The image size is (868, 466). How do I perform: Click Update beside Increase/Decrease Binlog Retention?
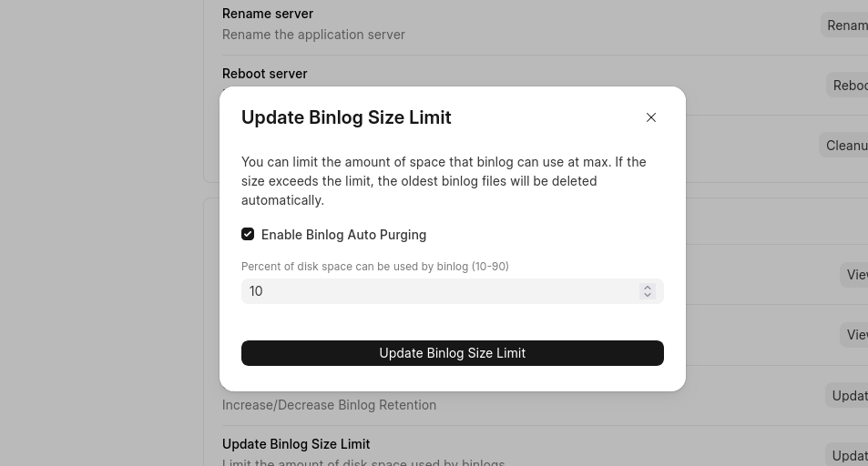tap(849, 396)
